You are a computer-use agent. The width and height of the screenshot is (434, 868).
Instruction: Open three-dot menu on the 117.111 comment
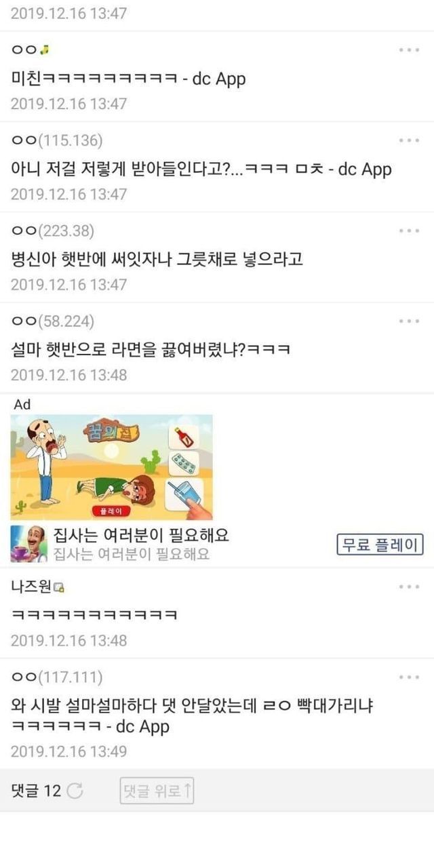point(409,677)
